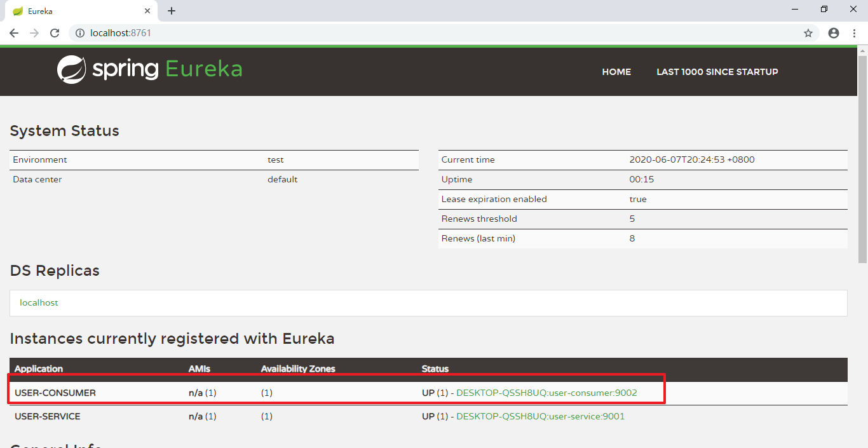The width and height of the screenshot is (868, 448).
Task: Click the Lease expiration enabled value true
Action: 638,199
